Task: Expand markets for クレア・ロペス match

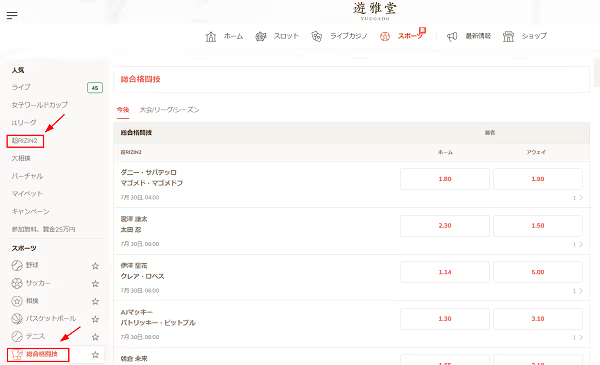Action: click(578, 291)
